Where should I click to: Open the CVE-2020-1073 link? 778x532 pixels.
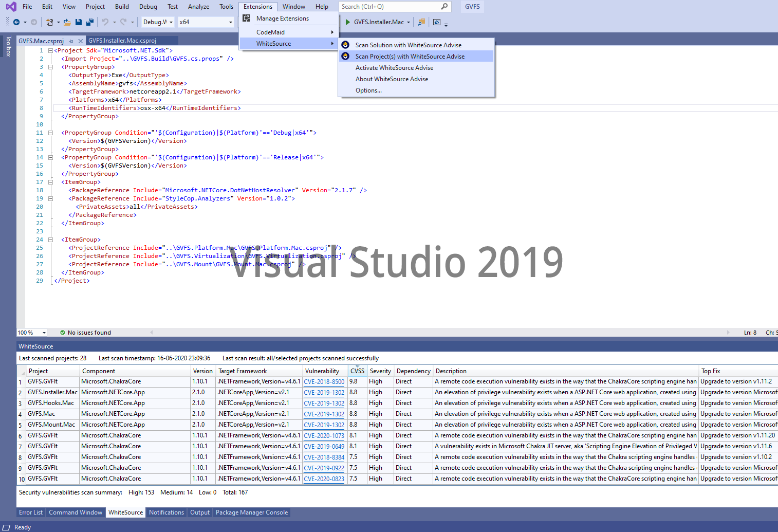pos(324,436)
